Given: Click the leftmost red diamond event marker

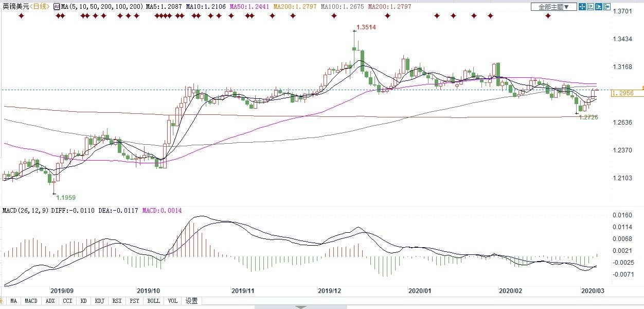Looking at the screenshot, I should 21,16.
